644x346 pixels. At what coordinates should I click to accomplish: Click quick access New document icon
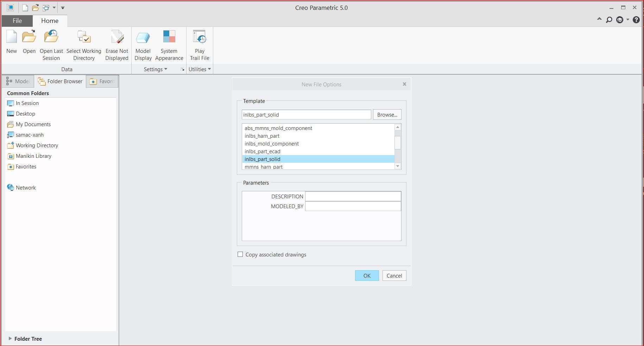25,7
